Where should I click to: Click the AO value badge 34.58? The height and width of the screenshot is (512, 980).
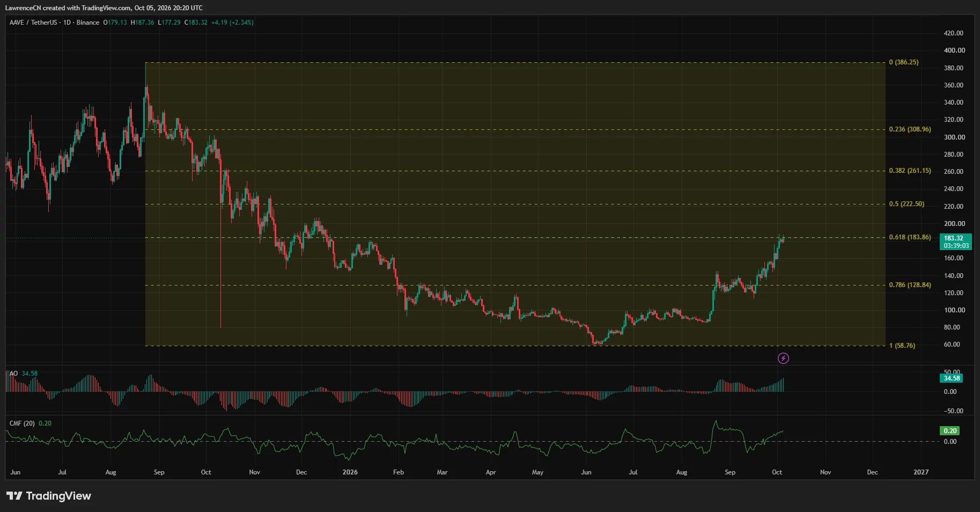click(952, 378)
